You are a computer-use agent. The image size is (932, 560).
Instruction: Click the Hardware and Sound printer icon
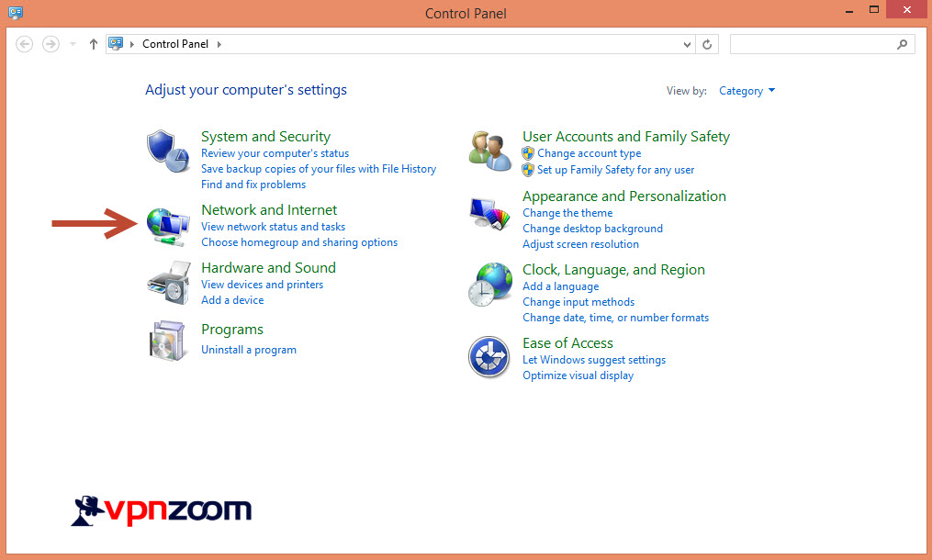point(168,283)
